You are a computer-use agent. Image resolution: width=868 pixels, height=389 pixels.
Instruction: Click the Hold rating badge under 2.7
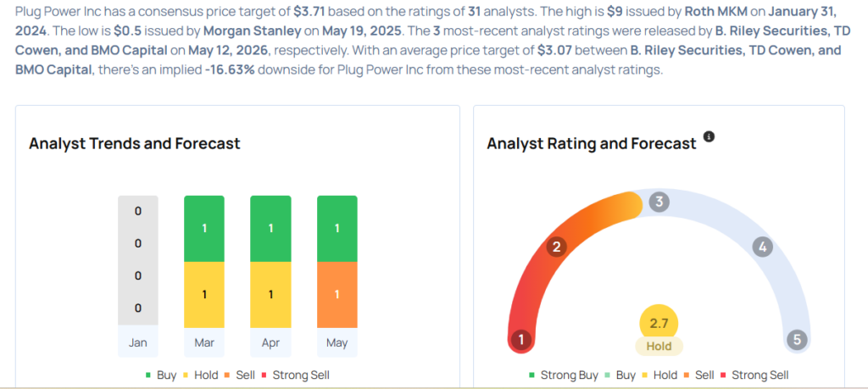tap(659, 347)
